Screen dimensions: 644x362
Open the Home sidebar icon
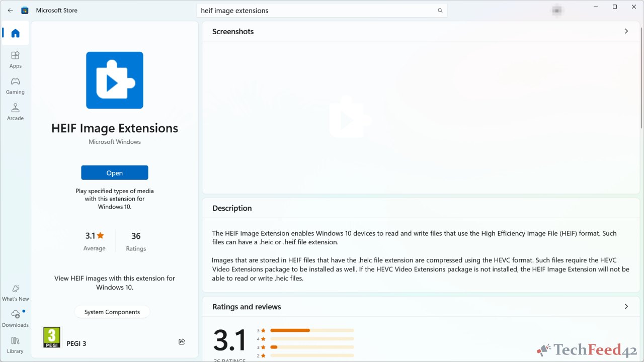coord(16,33)
